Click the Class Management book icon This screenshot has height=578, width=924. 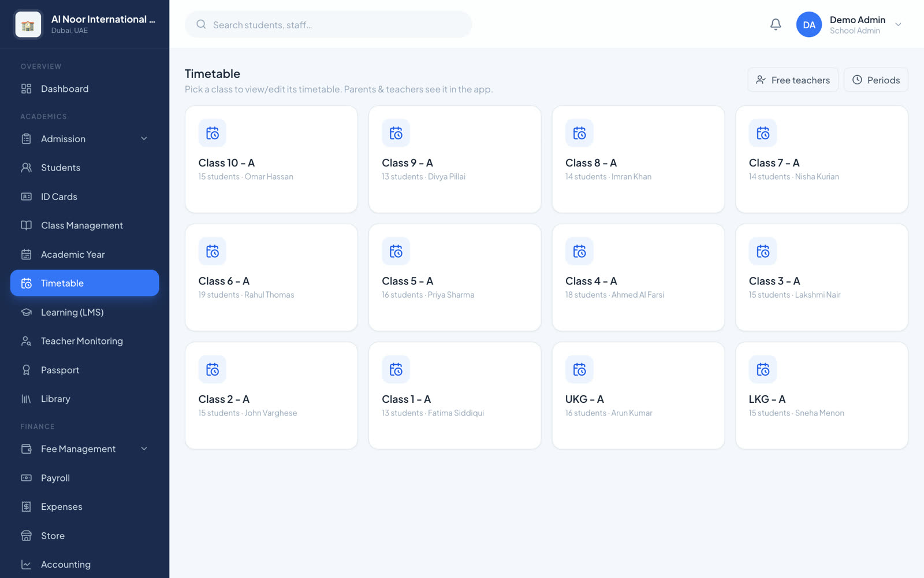click(x=26, y=225)
